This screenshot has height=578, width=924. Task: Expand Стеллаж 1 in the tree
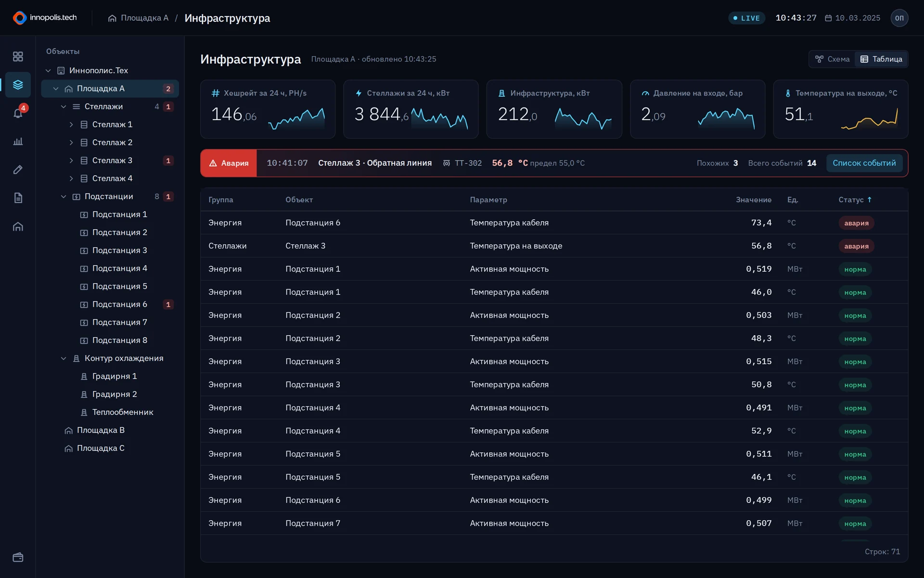pos(71,125)
